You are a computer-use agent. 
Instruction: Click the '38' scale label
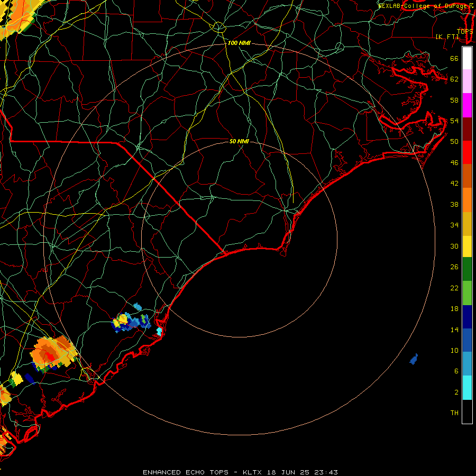point(454,205)
